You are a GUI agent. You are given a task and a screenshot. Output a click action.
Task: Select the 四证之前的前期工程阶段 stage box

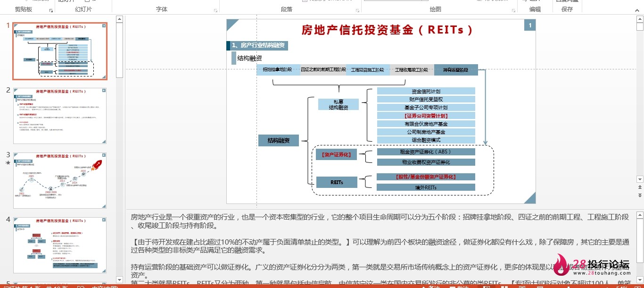[323, 70]
